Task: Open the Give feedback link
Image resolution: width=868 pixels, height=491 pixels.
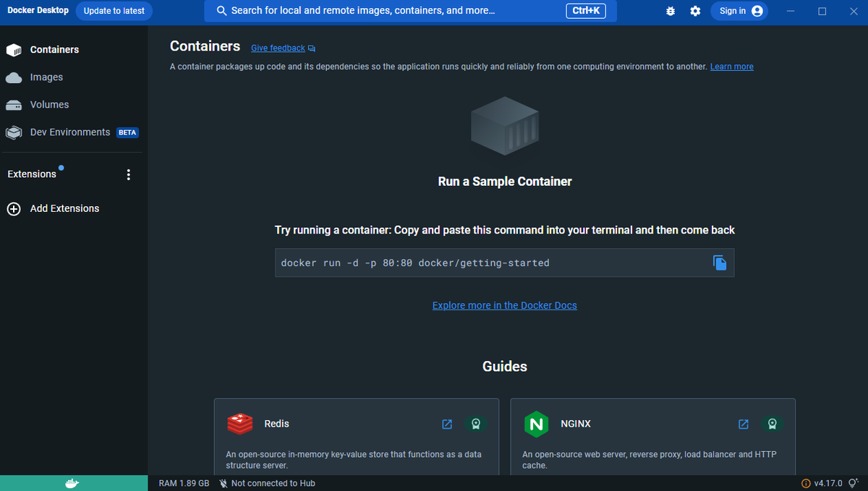Action: 278,48
